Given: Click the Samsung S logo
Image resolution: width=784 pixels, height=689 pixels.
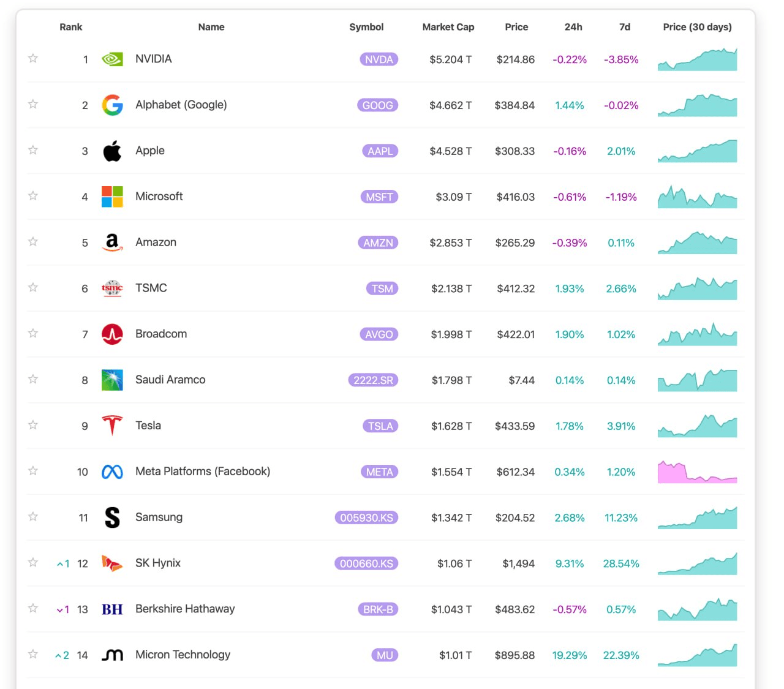Looking at the screenshot, I should [x=112, y=518].
